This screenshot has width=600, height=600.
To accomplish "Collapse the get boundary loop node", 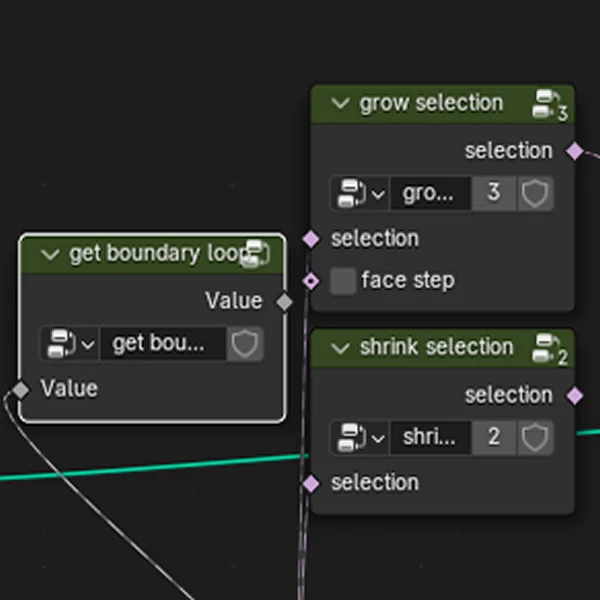I will pyautogui.click(x=49, y=255).
